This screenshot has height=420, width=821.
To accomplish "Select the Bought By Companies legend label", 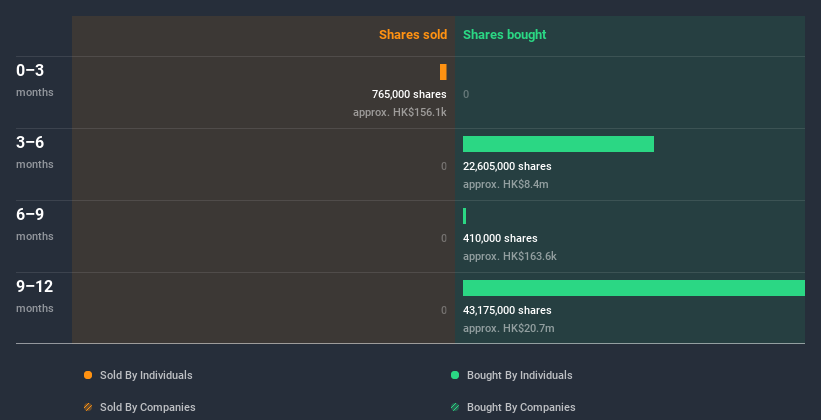I will 521,407.
